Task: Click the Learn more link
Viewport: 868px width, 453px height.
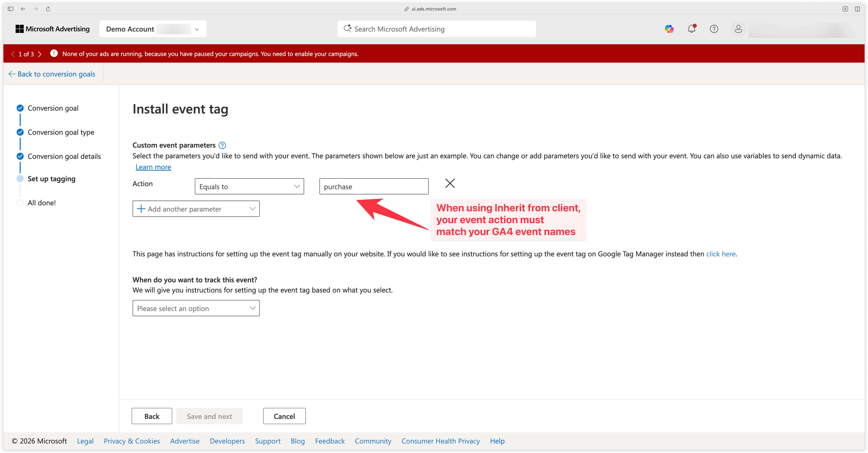Action: pos(153,167)
